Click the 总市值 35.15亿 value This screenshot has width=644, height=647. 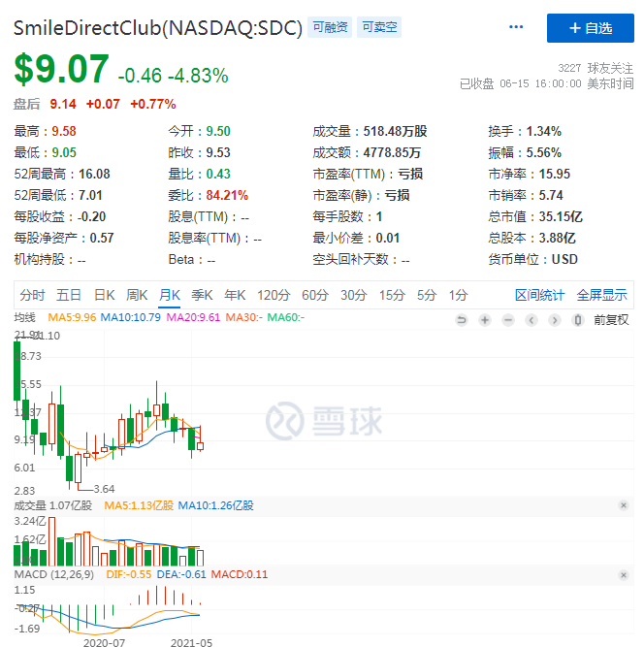pyautogui.click(x=561, y=216)
